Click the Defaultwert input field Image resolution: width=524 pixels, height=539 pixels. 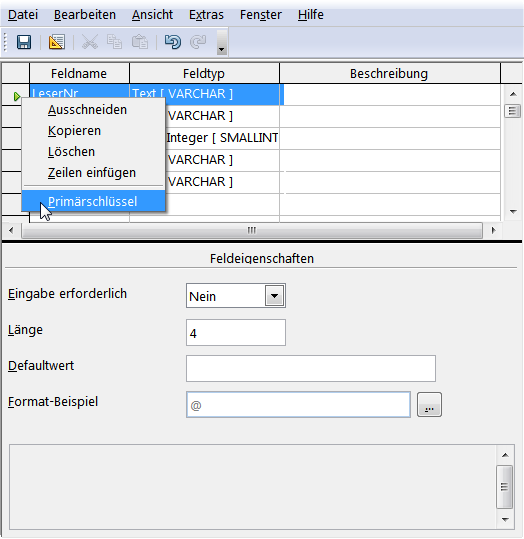click(311, 368)
